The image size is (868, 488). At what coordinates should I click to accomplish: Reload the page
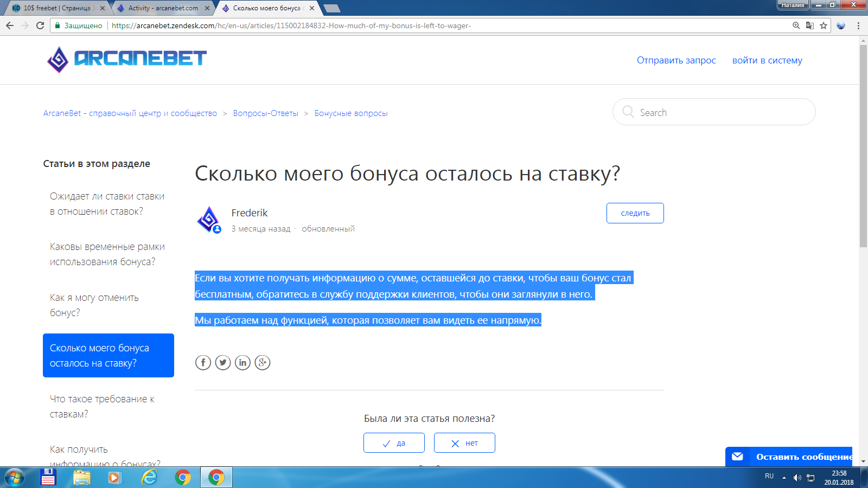(40, 25)
